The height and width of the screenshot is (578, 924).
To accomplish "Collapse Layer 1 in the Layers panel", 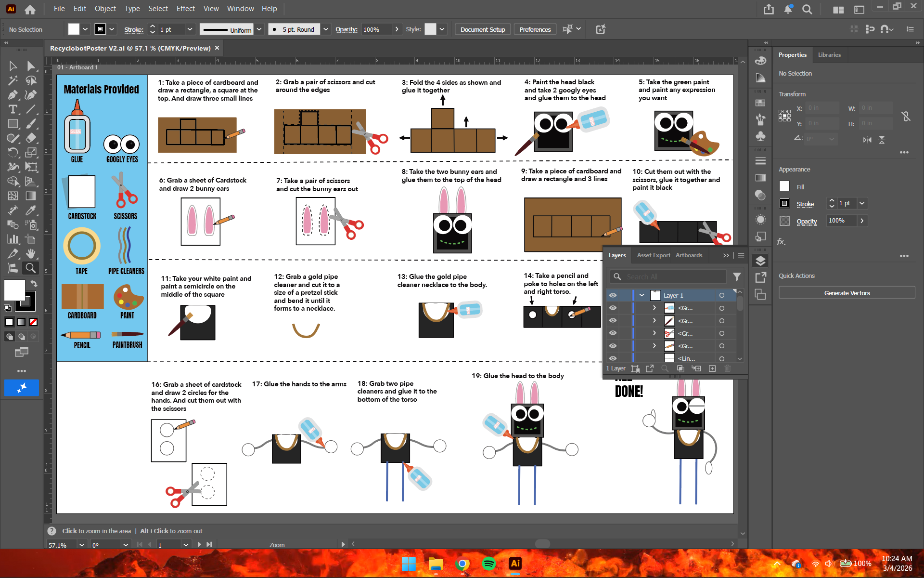I will [642, 295].
